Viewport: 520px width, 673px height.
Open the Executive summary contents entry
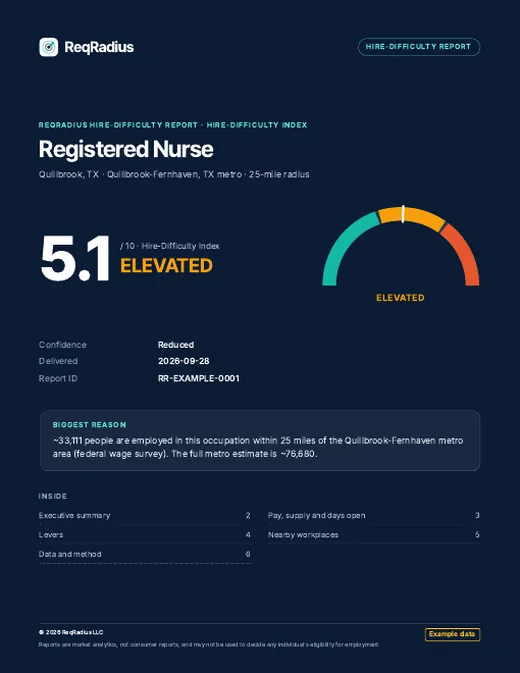[x=145, y=515]
